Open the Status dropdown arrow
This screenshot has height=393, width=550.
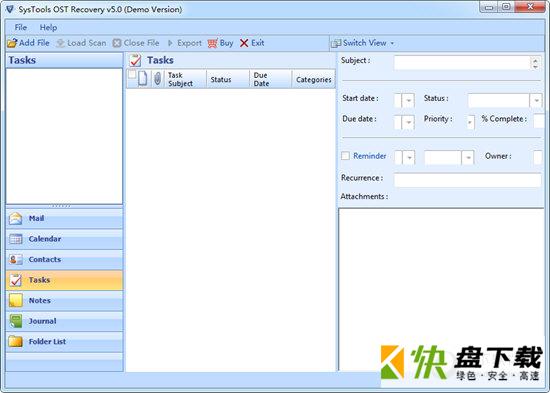pos(536,101)
